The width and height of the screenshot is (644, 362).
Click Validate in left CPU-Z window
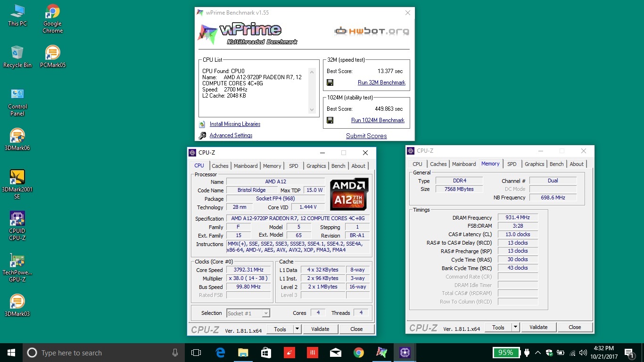coord(320,329)
